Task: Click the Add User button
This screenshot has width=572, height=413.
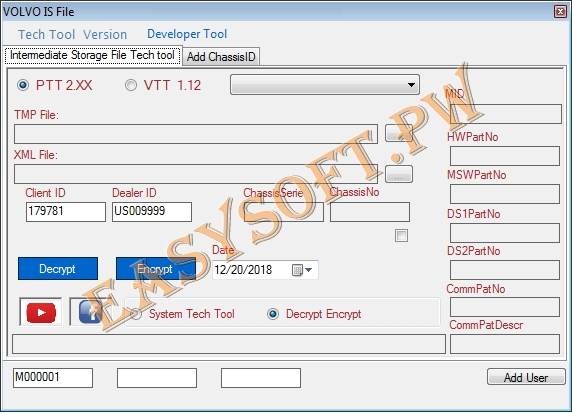Action: pyautogui.click(x=526, y=377)
